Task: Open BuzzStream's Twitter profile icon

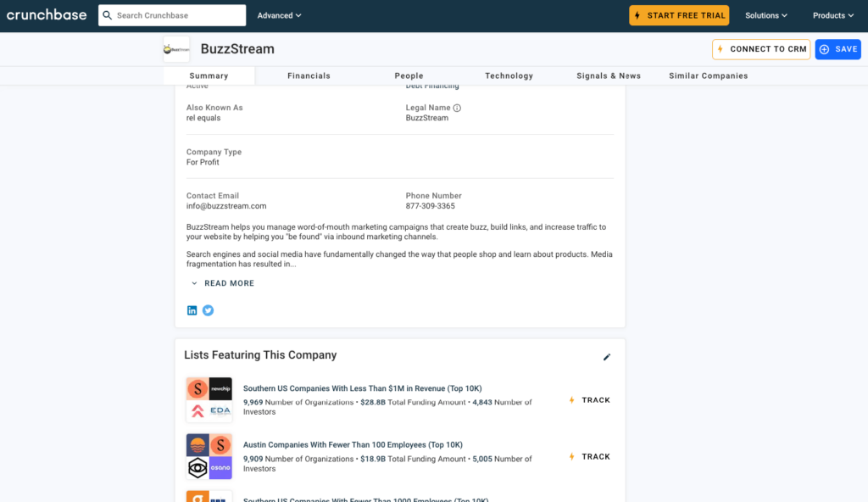Action: coord(208,310)
